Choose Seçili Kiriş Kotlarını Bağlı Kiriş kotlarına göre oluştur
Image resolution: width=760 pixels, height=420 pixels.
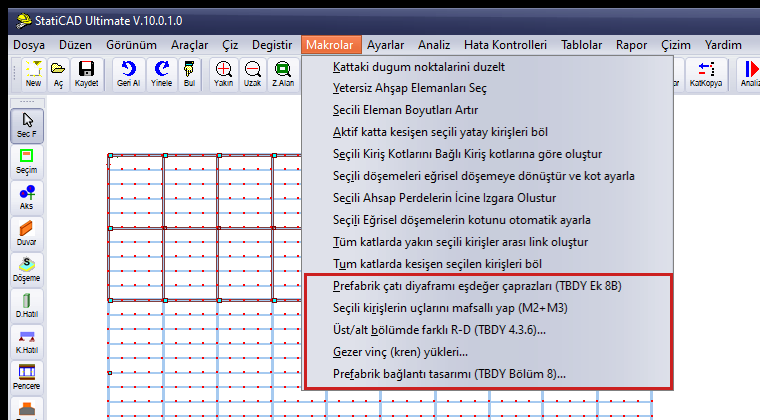click(x=488, y=154)
